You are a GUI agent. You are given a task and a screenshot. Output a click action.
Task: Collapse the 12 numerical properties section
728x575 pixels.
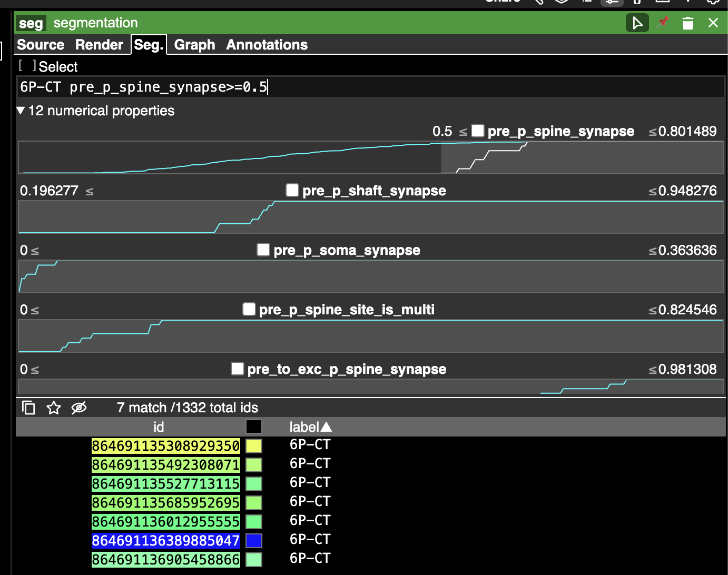21,111
